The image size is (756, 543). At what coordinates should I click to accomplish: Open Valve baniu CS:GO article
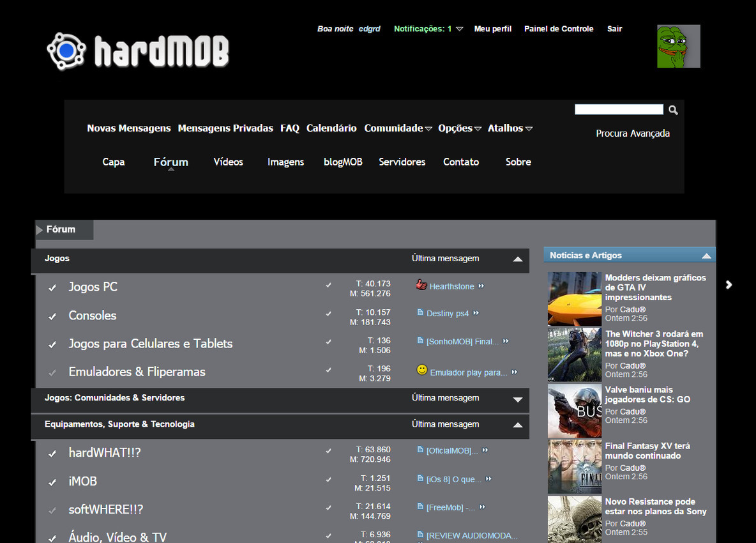point(647,394)
